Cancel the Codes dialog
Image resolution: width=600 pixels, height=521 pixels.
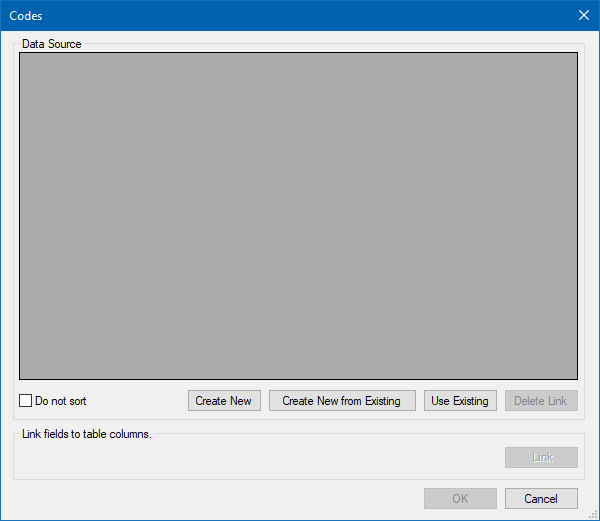click(x=541, y=499)
